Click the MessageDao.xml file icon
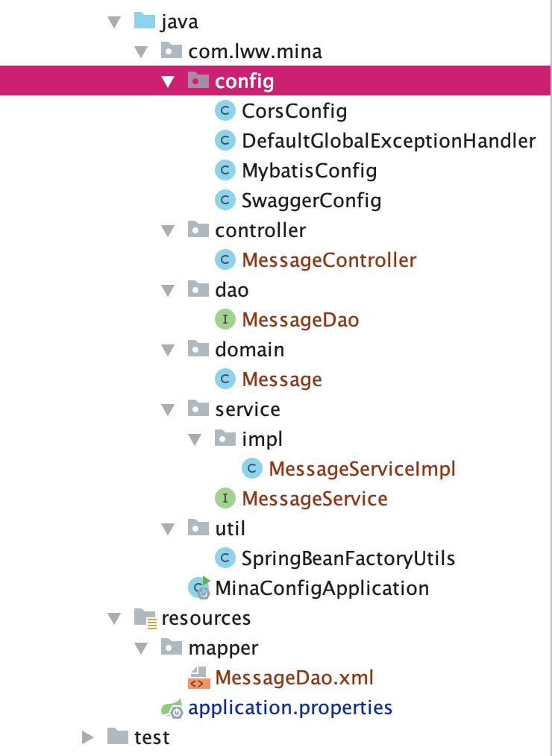 coord(198,678)
